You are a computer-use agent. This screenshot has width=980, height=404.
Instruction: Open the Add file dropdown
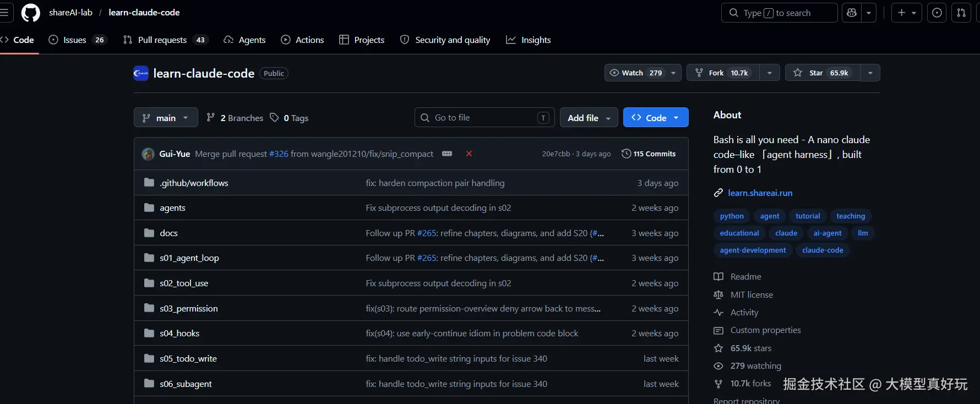[589, 118]
